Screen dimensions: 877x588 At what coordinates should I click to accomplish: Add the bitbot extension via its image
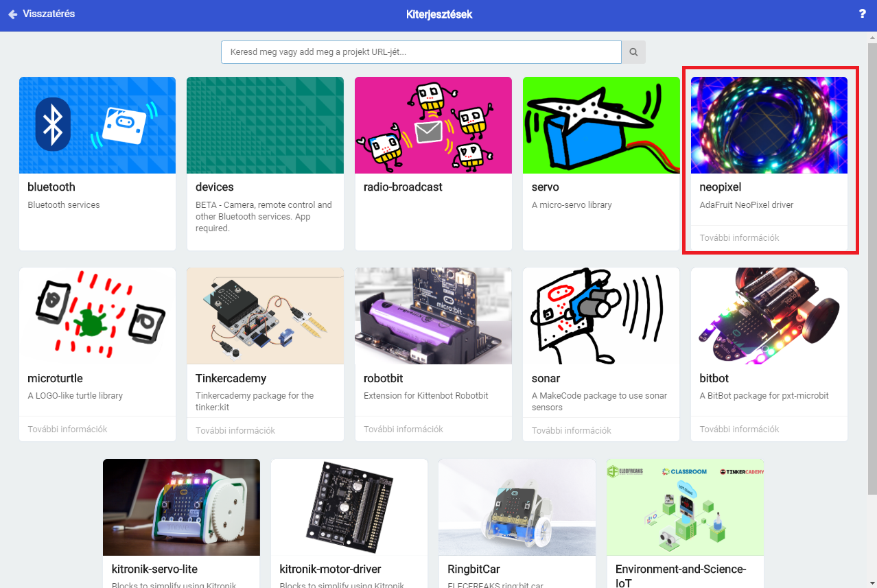click(769, 316)
